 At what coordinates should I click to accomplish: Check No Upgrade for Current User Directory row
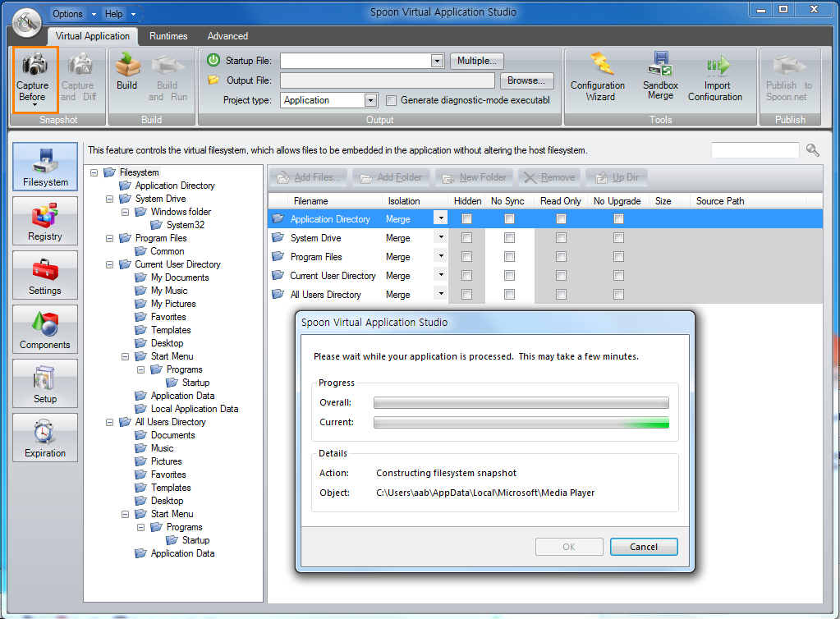click(619, 275)
